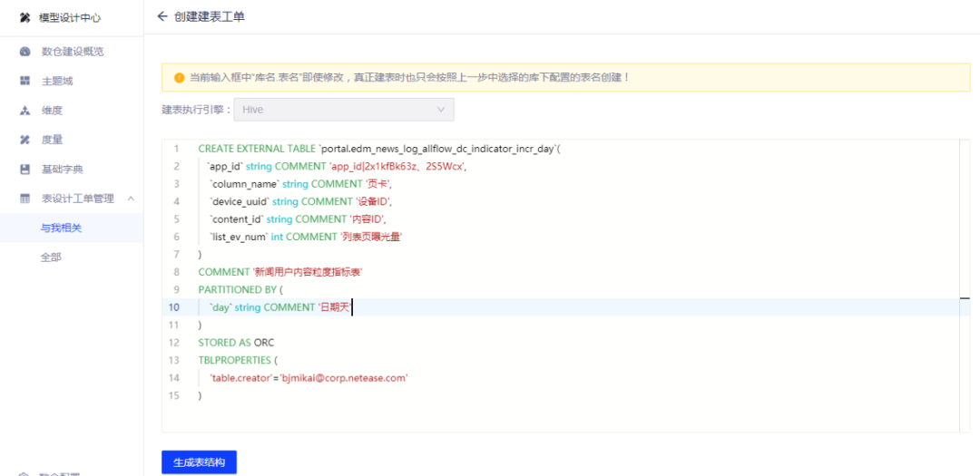Click the 'table.creator' property line
The width and height of the screenshot is (980, 476).
pyautogui.click(x=309, y=377)
